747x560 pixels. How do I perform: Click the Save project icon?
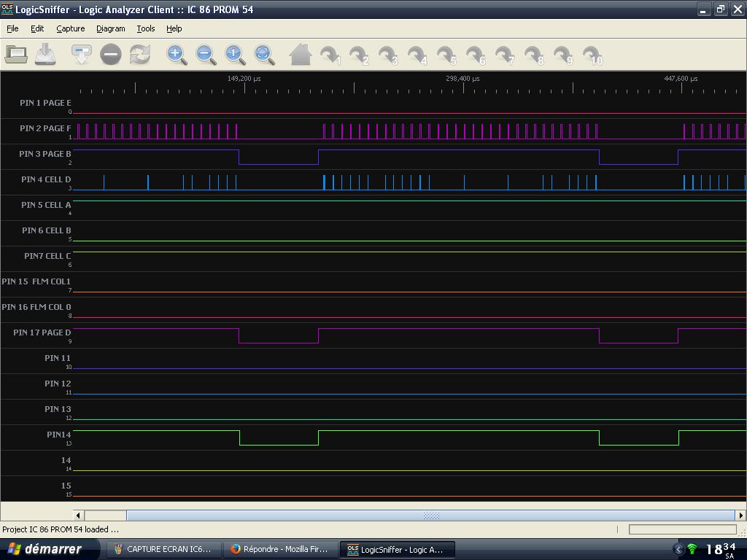pyautogui.click(x=45, y=55)
